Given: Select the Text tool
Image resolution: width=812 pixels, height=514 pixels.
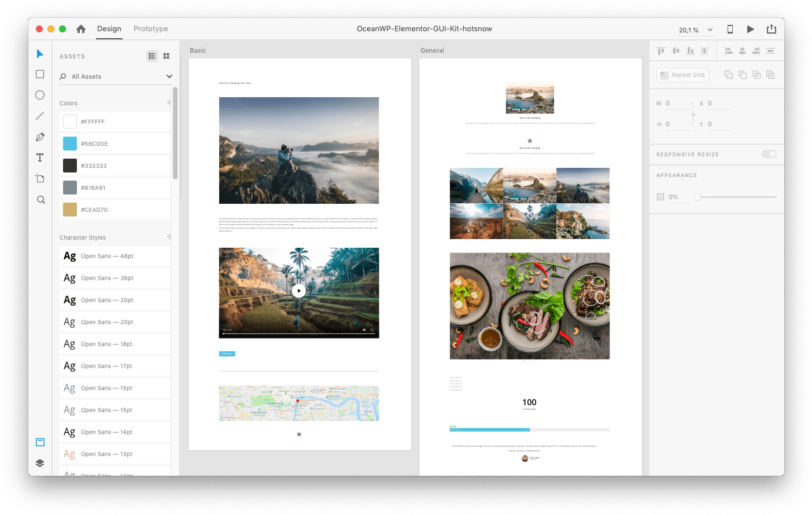Looking at the screenshot, I should (40, 157).
